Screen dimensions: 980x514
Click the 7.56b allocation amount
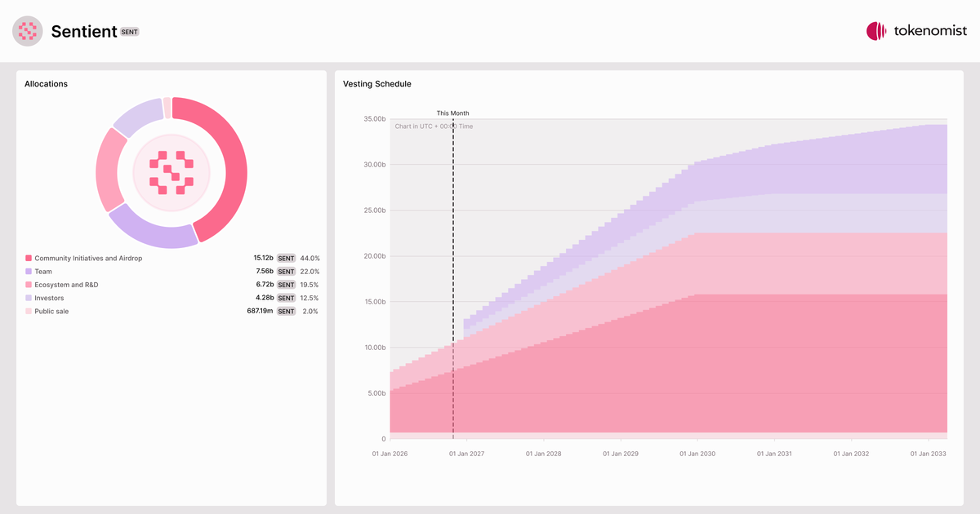pyautogui.click(x=265, y=272)
